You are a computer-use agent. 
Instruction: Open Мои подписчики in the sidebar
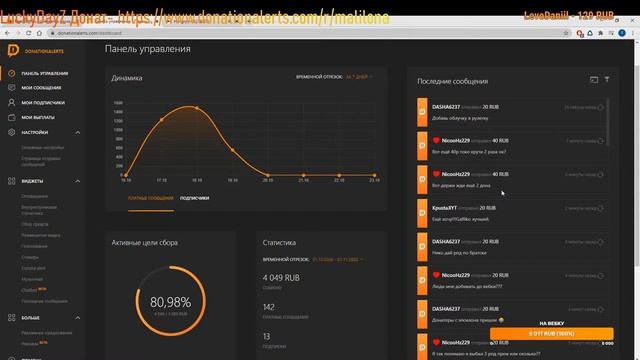(x=43, y=102)
